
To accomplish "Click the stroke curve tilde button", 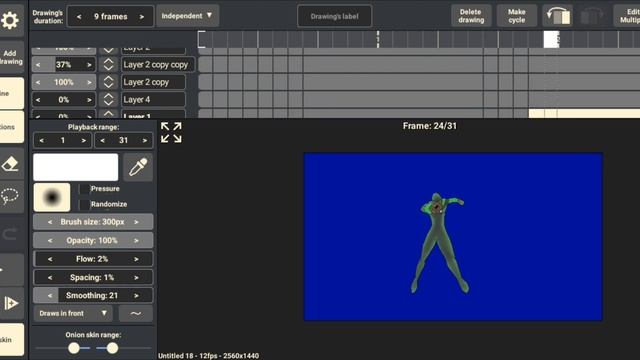I will click(x=136, y=313).
